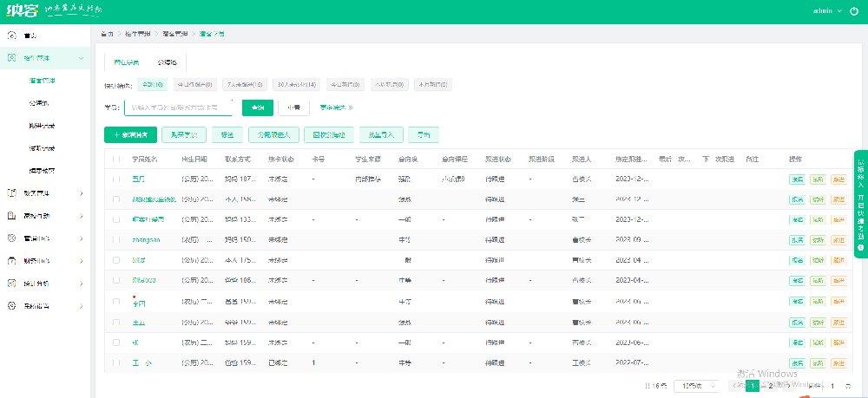The image size is (868, 398).
Task: Click the 内部推荐 student source cell
Action: pyautogui.click(x=367, y=179)
